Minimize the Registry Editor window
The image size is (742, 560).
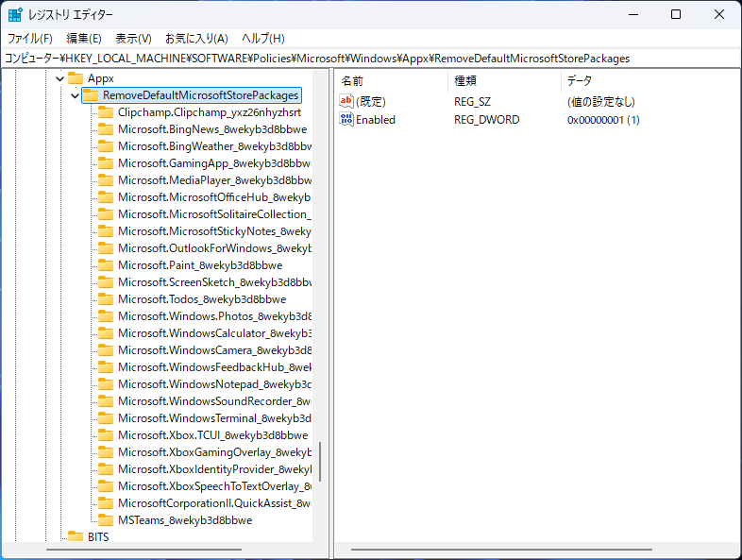(633, 15)
